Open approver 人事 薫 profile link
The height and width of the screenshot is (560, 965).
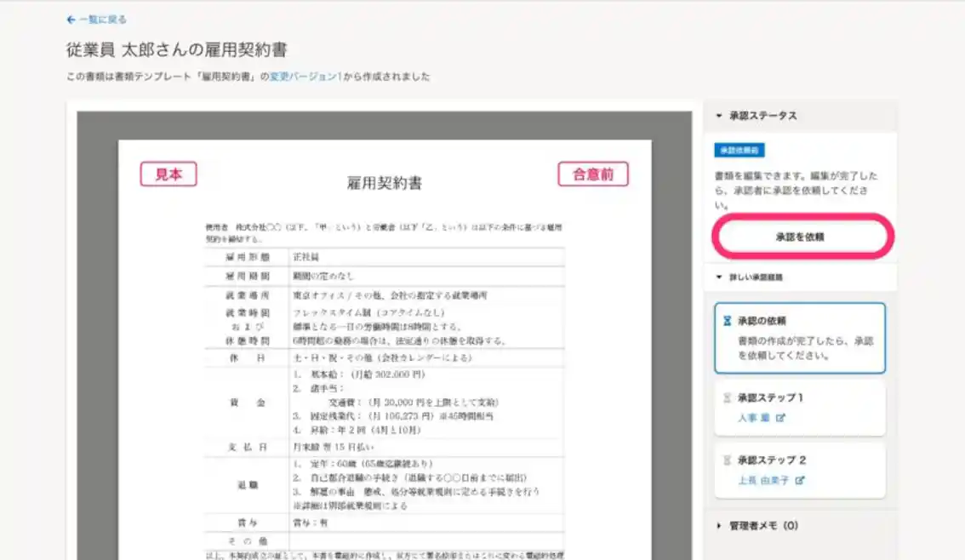click(x=754, y=418)
